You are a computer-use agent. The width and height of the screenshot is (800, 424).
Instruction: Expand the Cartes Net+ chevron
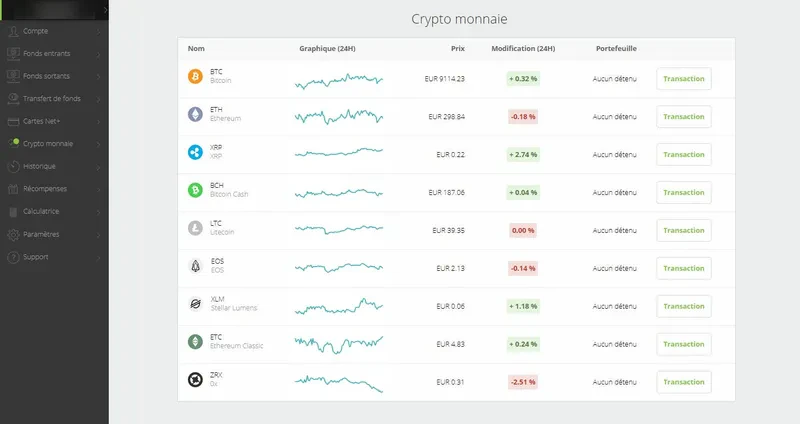click(101, 121)
